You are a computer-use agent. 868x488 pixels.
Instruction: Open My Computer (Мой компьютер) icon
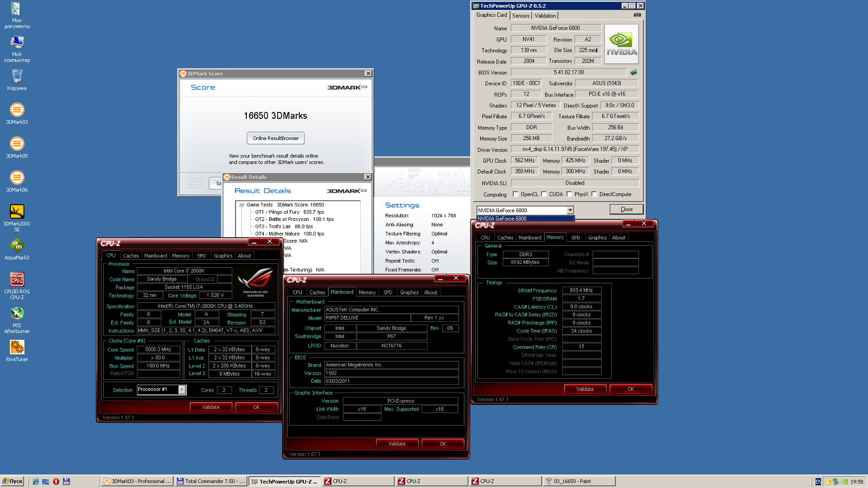tap(17, 49)
